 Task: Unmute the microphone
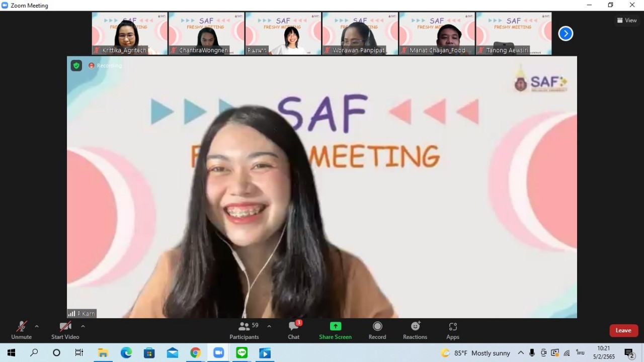21,330
